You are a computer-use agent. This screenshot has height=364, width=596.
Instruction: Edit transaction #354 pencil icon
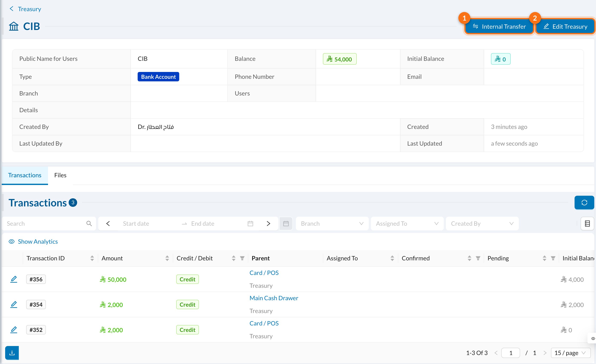(x=14, y=304)
